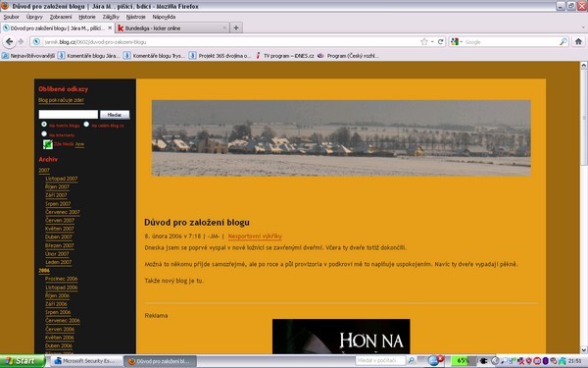Image resolution: width=588 pixels, height=368 pixels.
Task: Switch to 'Bundesliga - kicker online' tab
Action: pyautogui.click(x=172, y=28)
